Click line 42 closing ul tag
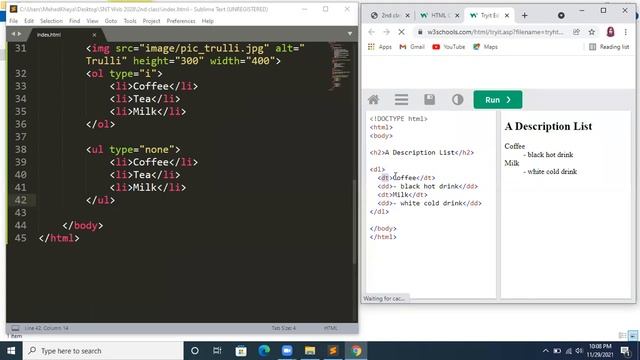Viewport: 640px width, 360px height. pyautogui.click(x=100, y=200)
